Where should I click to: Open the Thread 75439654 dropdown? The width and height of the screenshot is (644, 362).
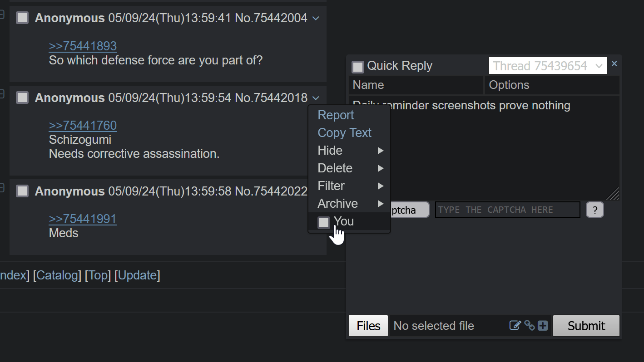[x=548, y=66]
